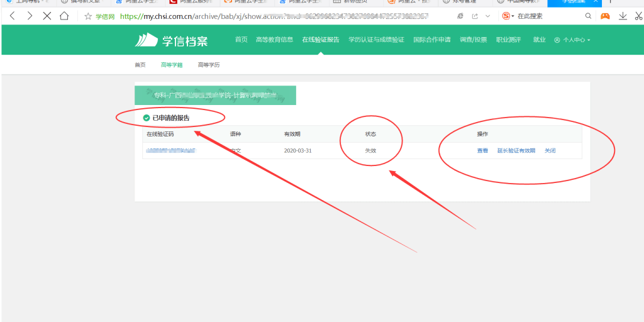Open 首页 in the green navigation bar
The width and height of the screenshot is (644, 322).
point(241,40)
